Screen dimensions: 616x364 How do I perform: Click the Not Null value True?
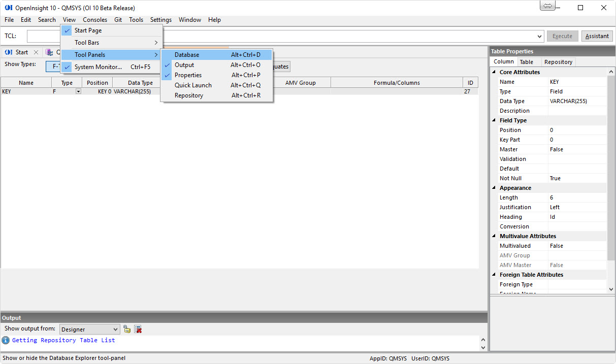point(577,178)
